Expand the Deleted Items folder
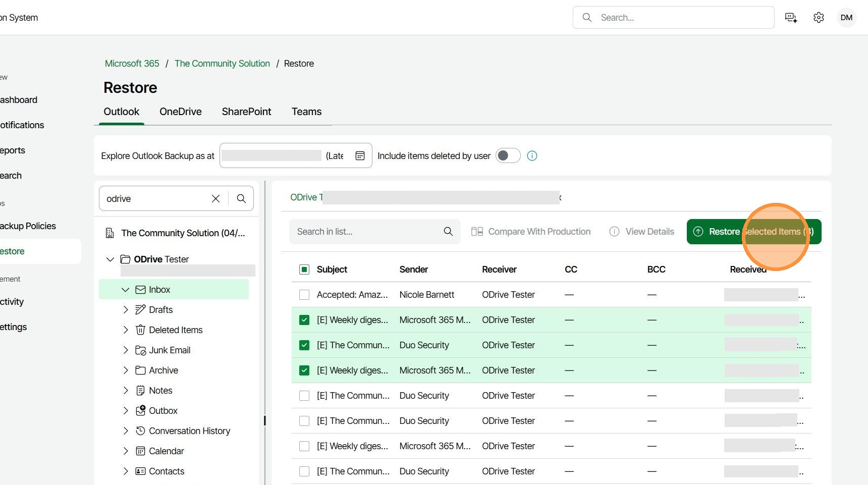 pyautogui.click(x=126, y=330)
